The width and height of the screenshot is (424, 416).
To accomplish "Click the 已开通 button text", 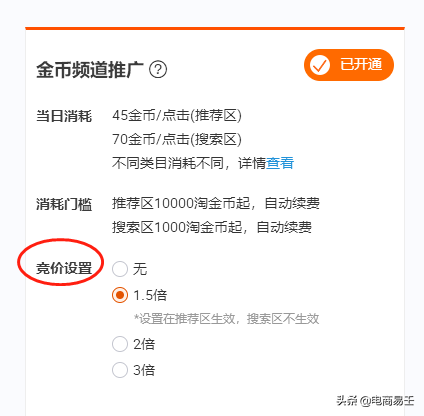I will tap(361, 64).
